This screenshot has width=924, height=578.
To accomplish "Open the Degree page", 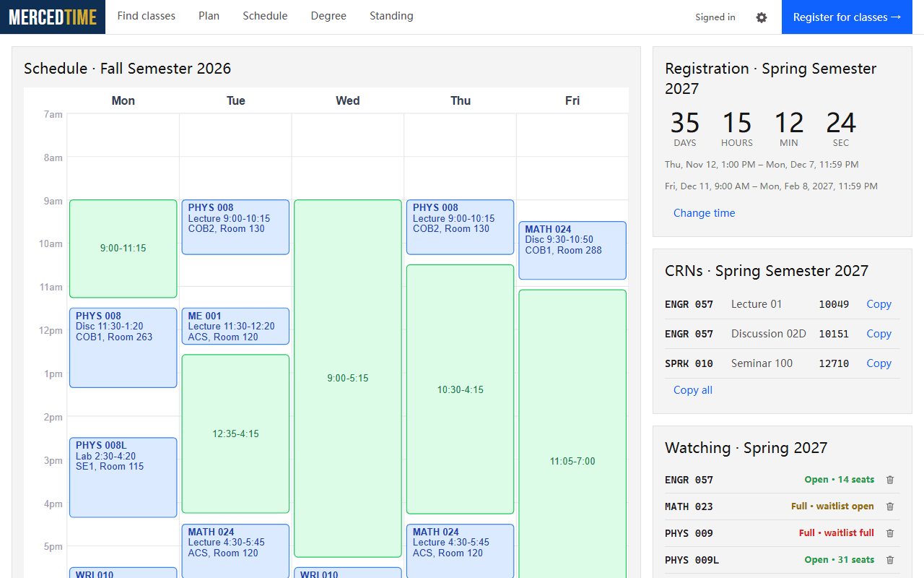I will coord(328,16).
